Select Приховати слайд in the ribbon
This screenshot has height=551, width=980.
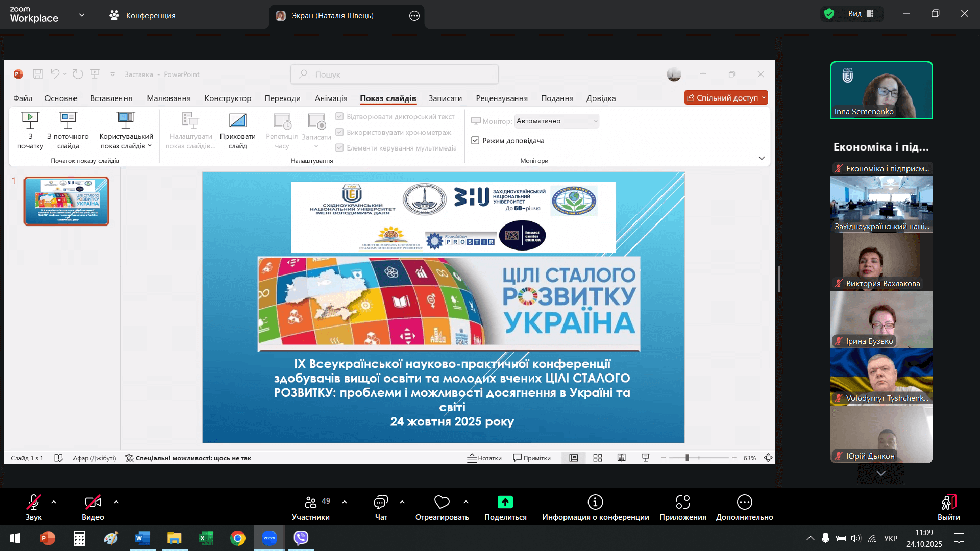coord(238,131)
